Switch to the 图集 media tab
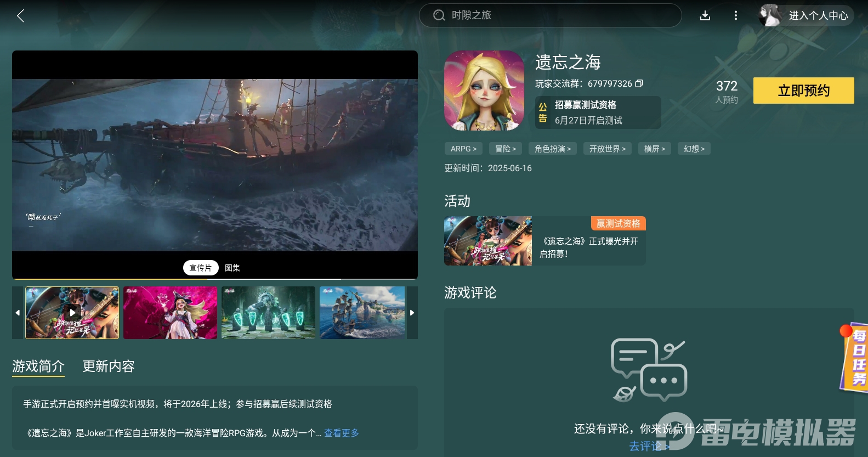The width and height of the screenshot is (868, 457). [232, 268]
